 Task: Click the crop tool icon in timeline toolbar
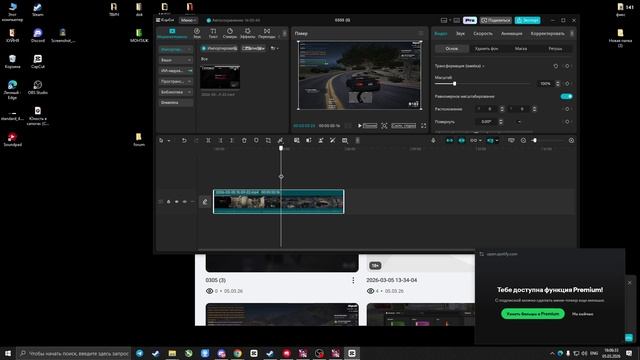[268, 140]
